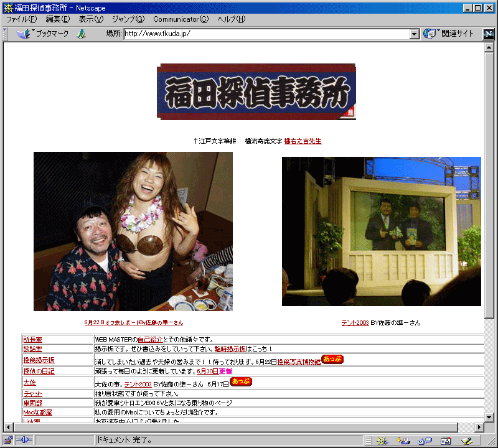Open the ファイル(F) menu
Image resolution: width=498 pixels, height=448 pixels.
coord(21,19)
